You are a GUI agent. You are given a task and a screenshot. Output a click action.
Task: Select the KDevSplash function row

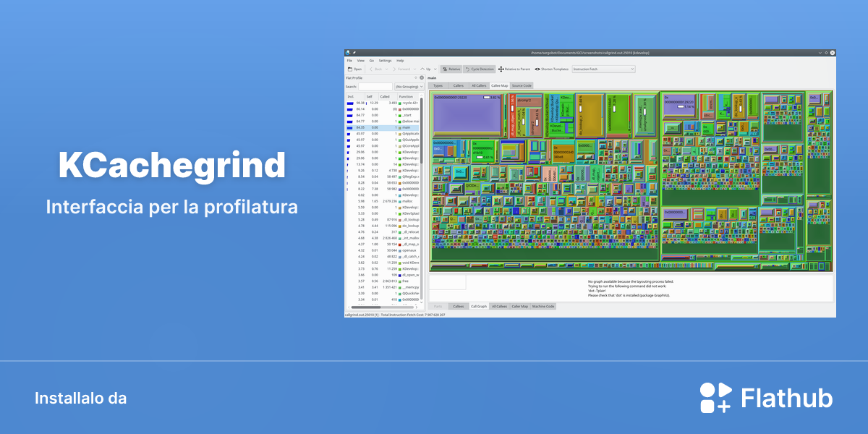pos(382,213)
